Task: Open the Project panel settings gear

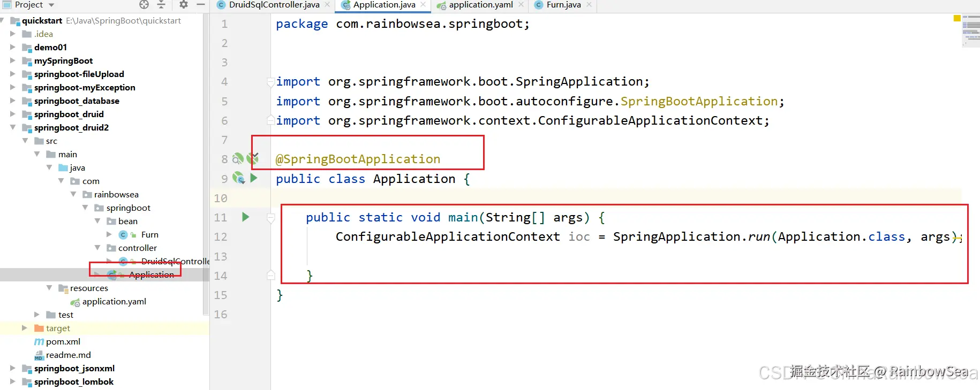Action: pos(184,5)
